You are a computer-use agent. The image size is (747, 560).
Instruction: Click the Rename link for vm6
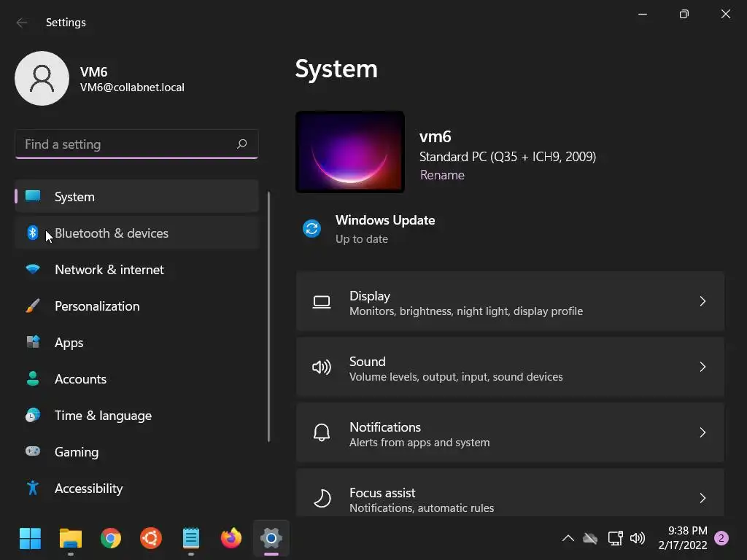click(x=442, y=175)
